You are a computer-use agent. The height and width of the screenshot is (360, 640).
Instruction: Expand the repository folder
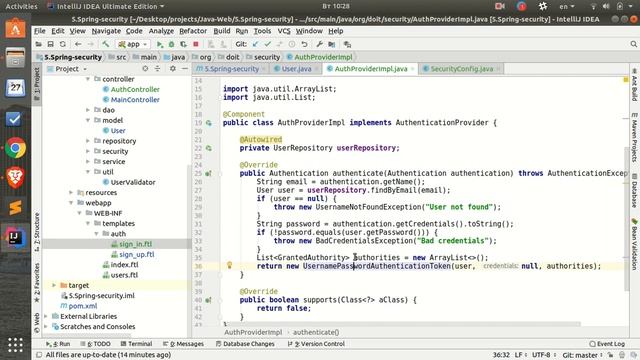(88, 141)
